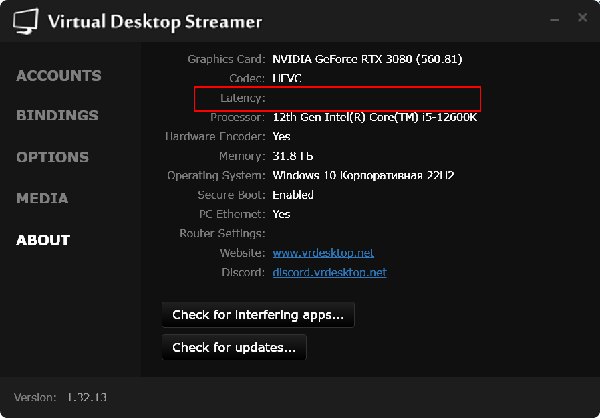The image size is (600, 418).
Task: Click the Secure Boot Enabled value
Action: tap(293, 195)
